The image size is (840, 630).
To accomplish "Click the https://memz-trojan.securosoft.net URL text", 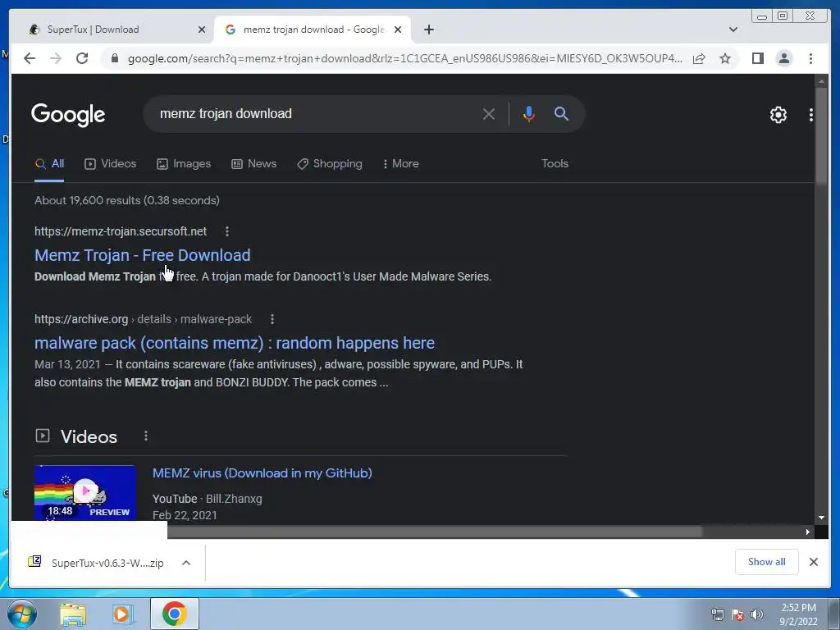I will click(x=121, y=231).
